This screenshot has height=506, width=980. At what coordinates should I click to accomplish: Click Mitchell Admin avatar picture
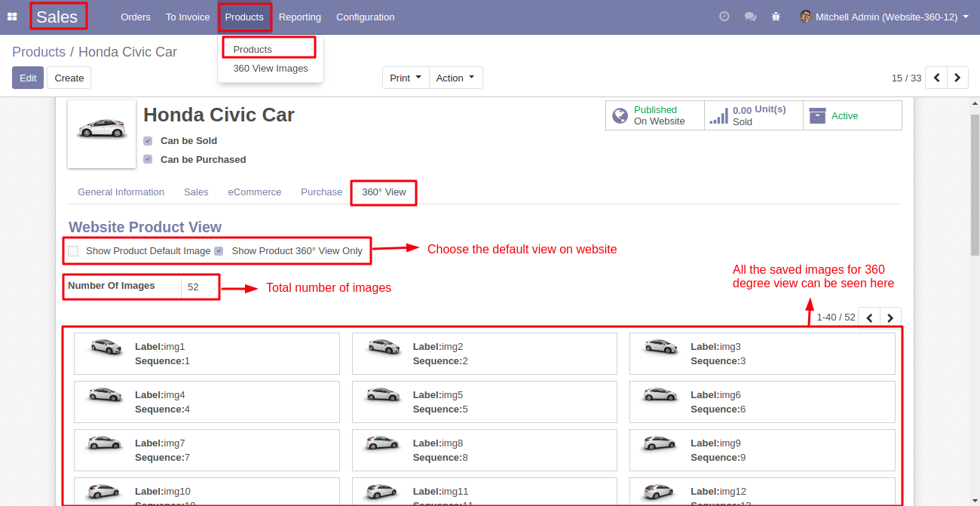(806, 17)
